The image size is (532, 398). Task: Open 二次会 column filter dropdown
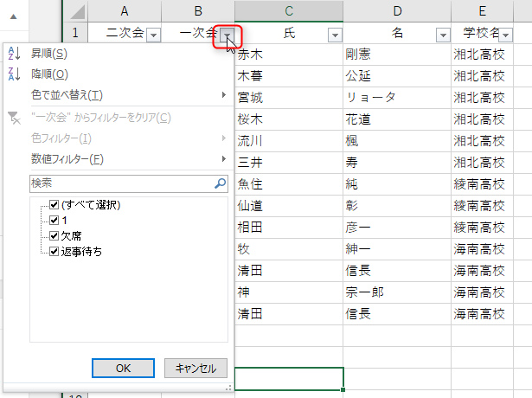[154, 35]
